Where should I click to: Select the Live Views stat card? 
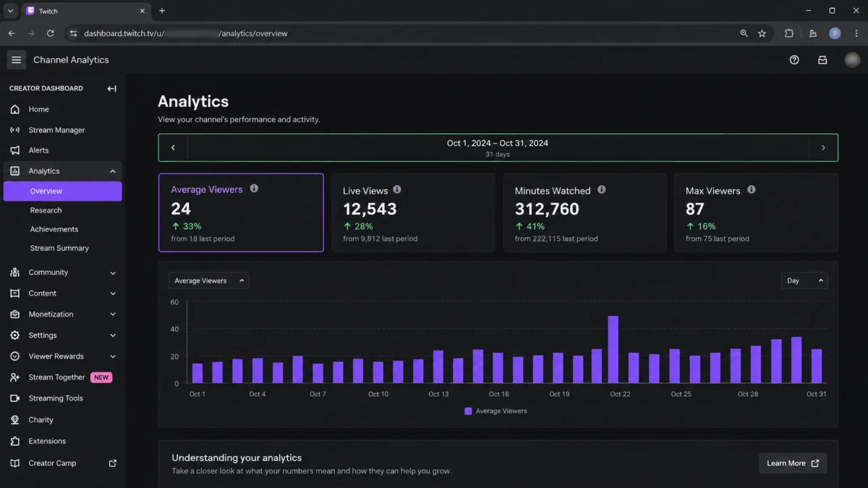[413, 213]
